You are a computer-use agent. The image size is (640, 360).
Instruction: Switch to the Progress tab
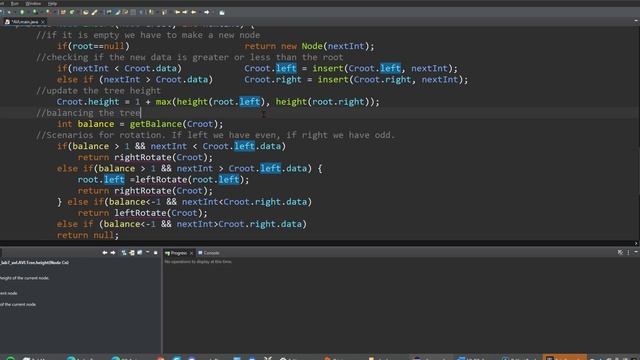tap(178, 253)
